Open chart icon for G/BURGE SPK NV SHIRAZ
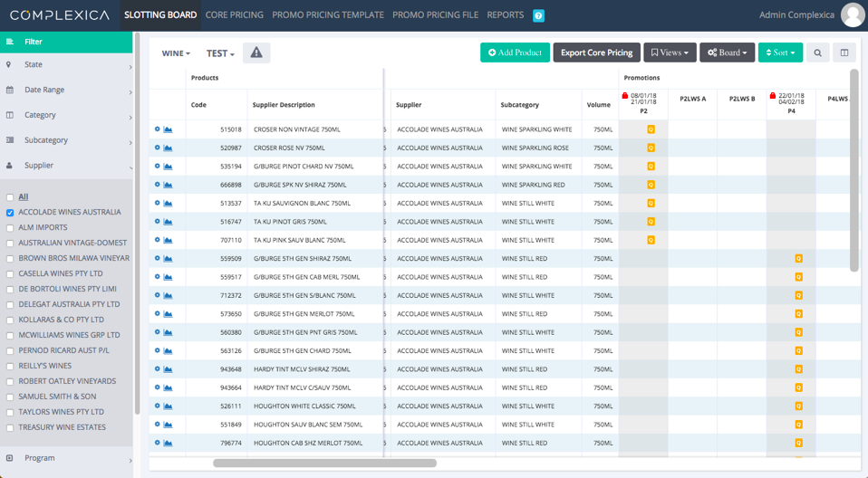 tap(168, 185)
